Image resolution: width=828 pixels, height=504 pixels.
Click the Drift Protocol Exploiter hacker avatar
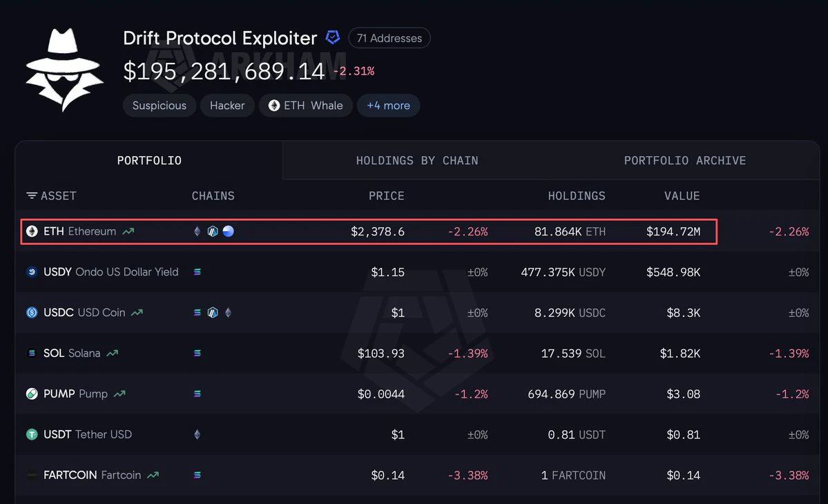tap(64, 70)
